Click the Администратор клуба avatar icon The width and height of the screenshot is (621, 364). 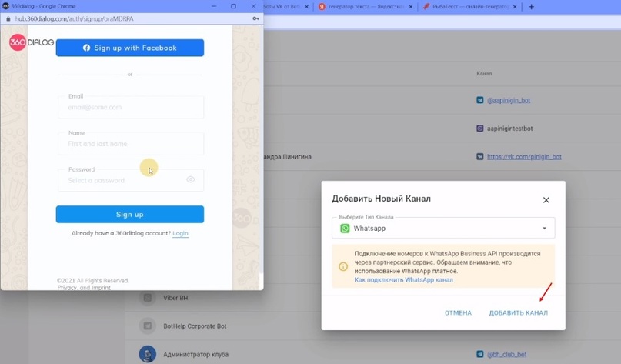pos(147,354)
